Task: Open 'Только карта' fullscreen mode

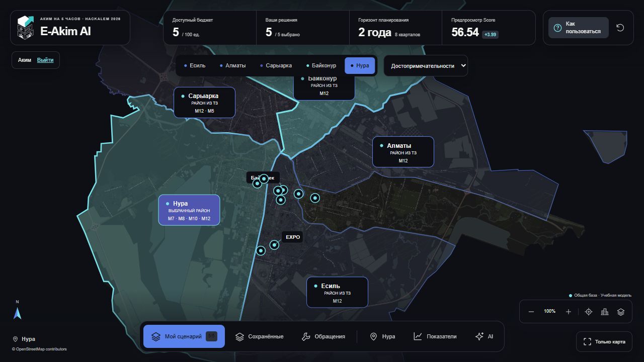Action: pos(605,342)
